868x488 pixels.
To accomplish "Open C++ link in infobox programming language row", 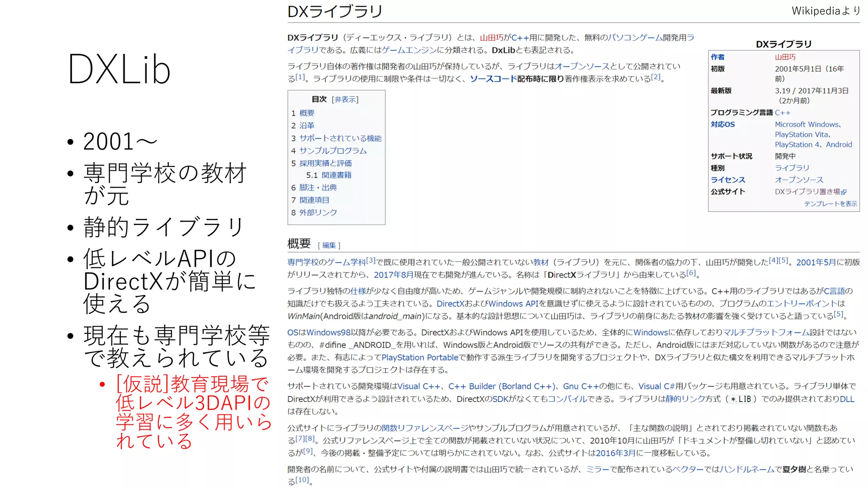I will [x=783, y=113].
